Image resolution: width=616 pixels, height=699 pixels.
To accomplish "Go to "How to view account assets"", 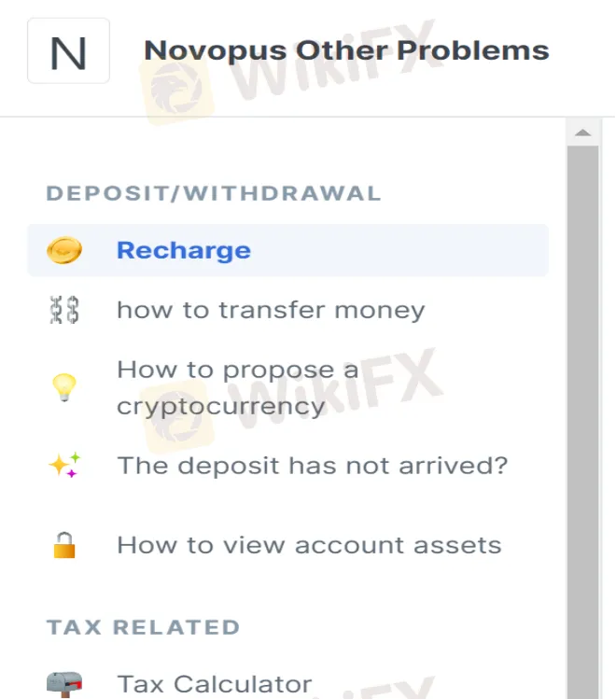I will coord(309,545).
